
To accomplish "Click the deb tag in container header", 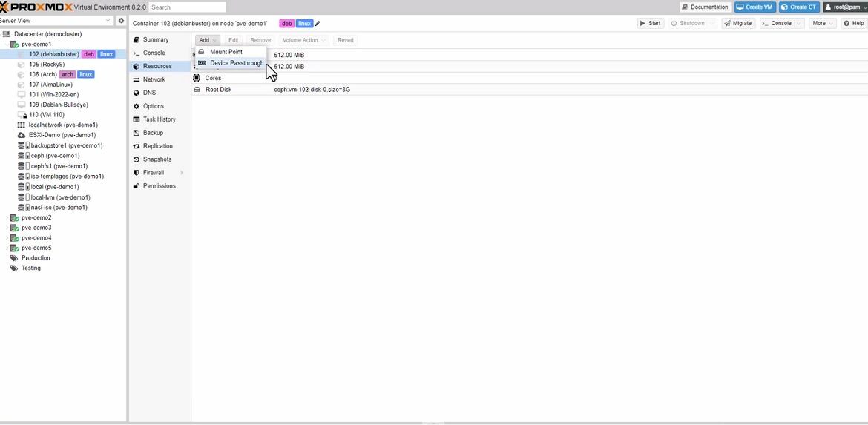I will [x=287, y=23].
